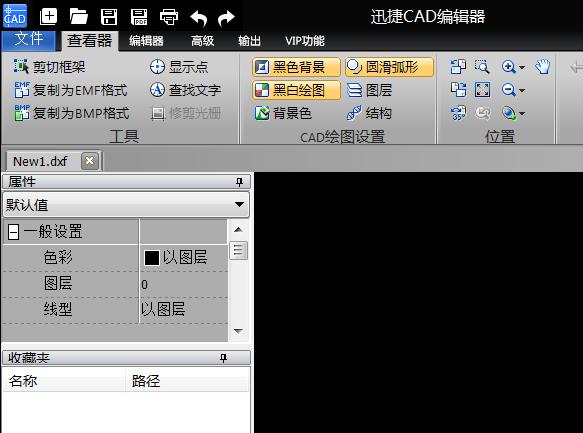This screenshot has width=583, height=433.
Task: Open the 默认值 dropdown
Action: coord(126,204)
